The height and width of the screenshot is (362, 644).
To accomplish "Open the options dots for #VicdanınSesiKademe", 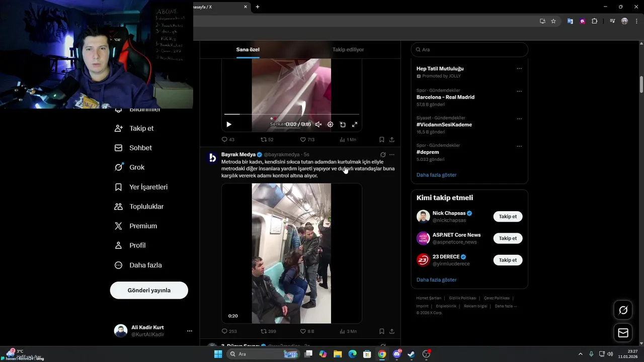I will 519,119.
